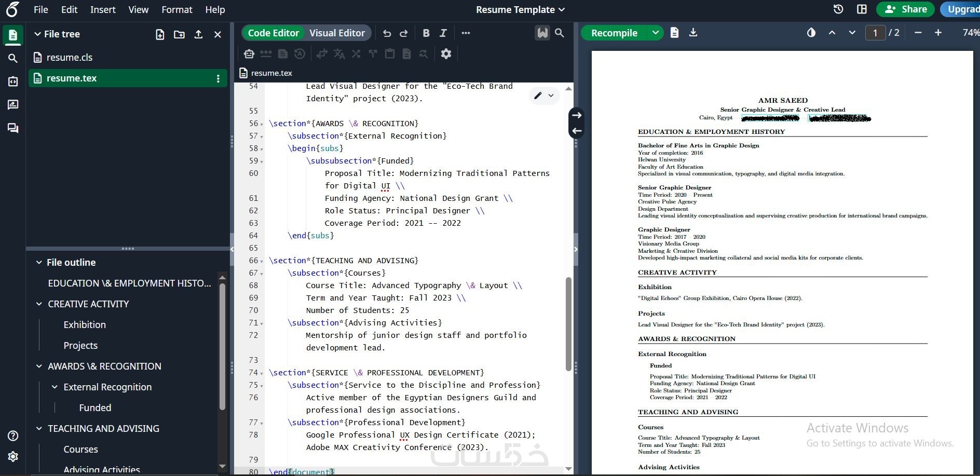Go to the previous PDF page
Viewport: 980px width, 476px height.
[x=832, y=33]
